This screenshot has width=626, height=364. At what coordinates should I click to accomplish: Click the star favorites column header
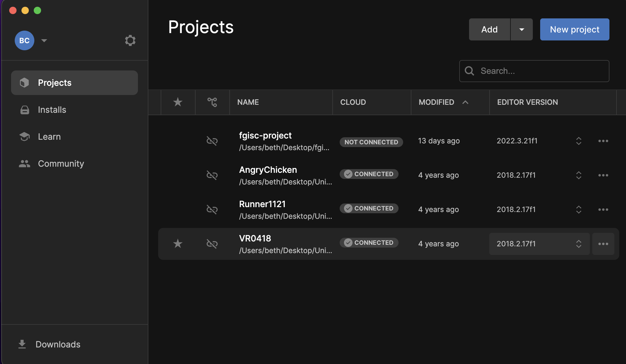pos(178,102)
